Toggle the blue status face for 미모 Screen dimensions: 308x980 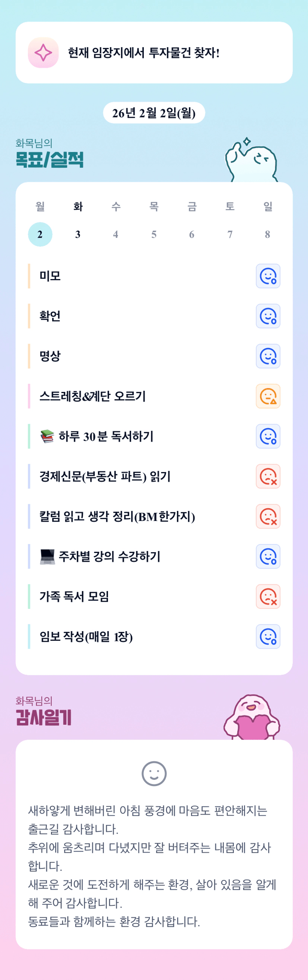pos(268,276)
